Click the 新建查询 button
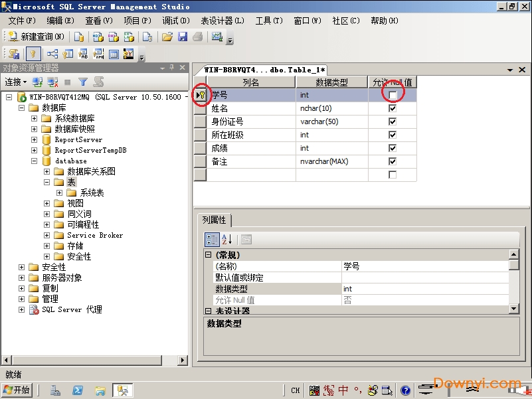532x399 pixels. pyautogui.click(x=37, y=37)
